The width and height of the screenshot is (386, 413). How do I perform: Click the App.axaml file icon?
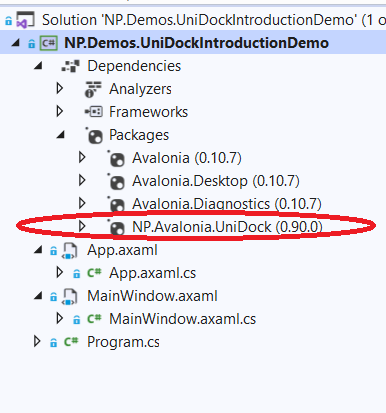pyautogui.click(x=70, y=251)
